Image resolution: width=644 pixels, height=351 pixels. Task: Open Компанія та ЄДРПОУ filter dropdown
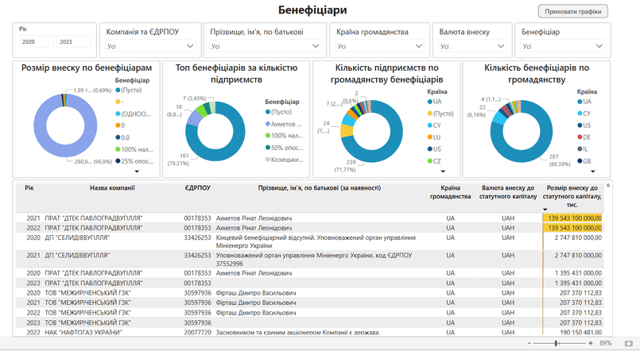pos(150,47)
